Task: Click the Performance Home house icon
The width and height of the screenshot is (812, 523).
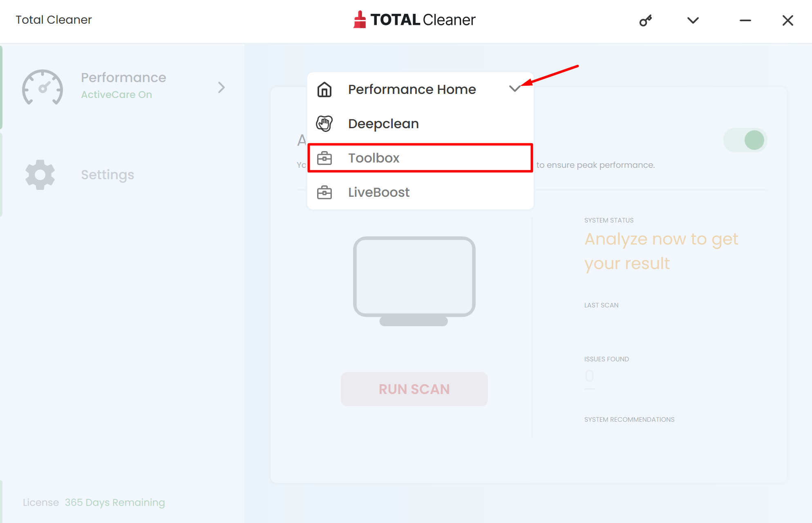Action: [x=324, y=89]
